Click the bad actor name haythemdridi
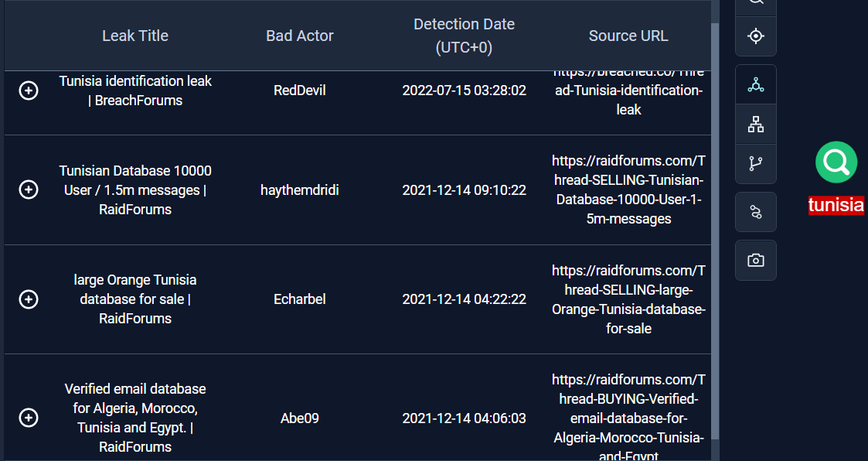868x461 pixels. pos(300,190)
